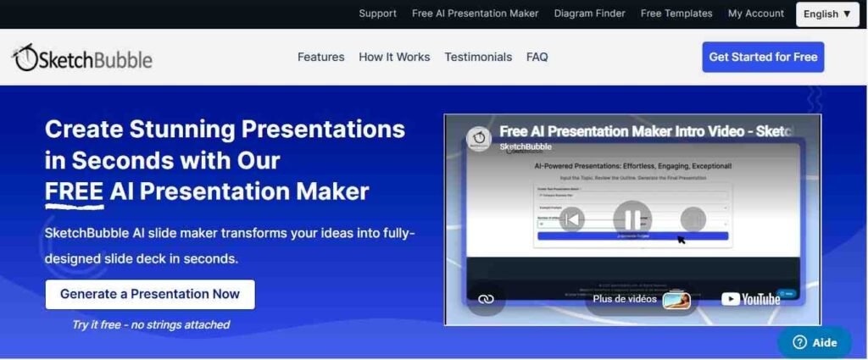Go to Free AI Presentation Maker
868x360 pixels.
click(x=475, y=14)
